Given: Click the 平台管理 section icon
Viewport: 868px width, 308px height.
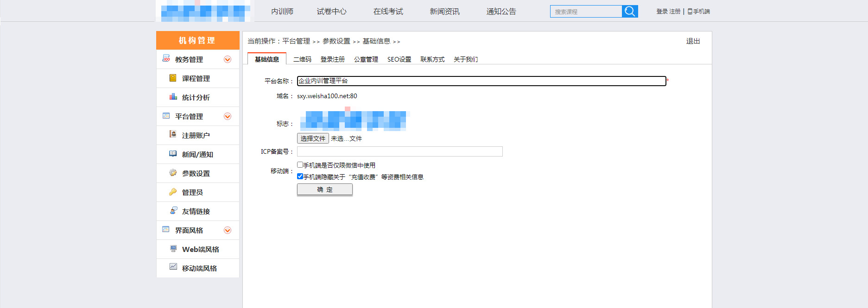Looking at the screenshot, I should [x=166, y=116].
